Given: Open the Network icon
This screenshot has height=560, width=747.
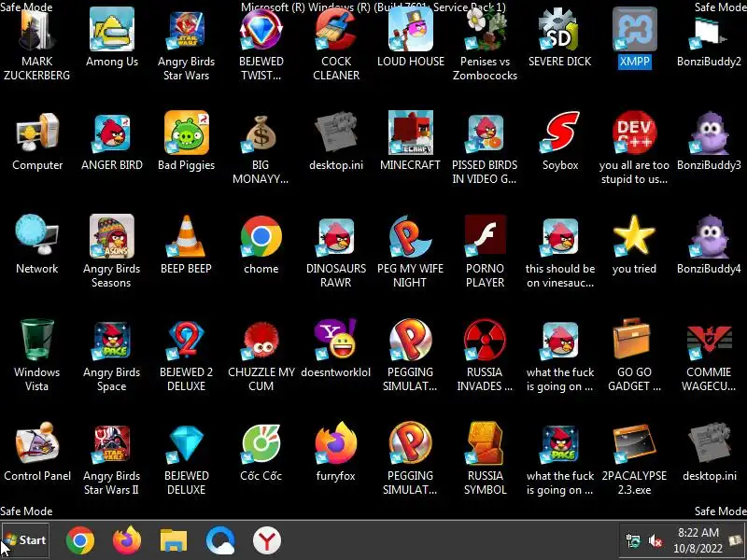Looking at the screenshot, I should tap(37, 236).
